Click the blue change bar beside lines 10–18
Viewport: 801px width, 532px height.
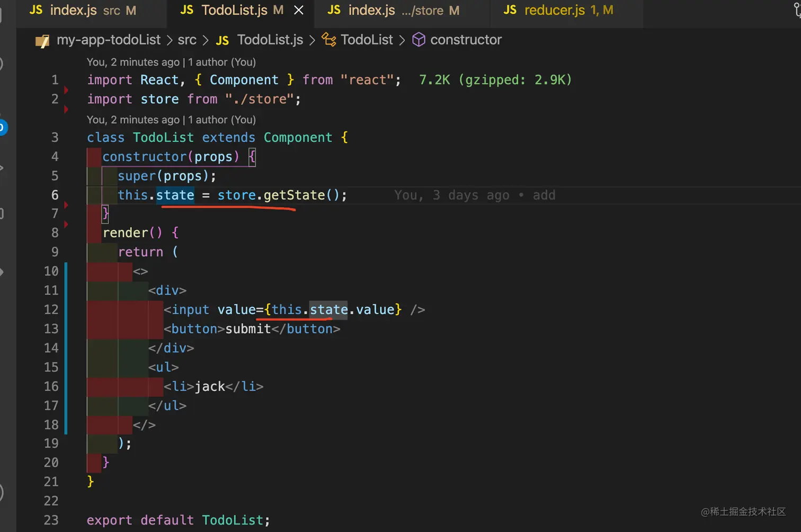pyautogui.click(x=66, y=348)
